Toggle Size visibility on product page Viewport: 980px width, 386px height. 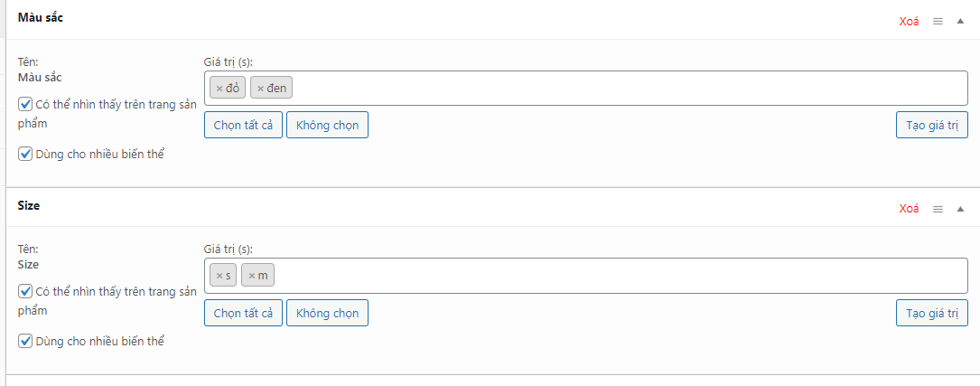click(x=25, y=291)
